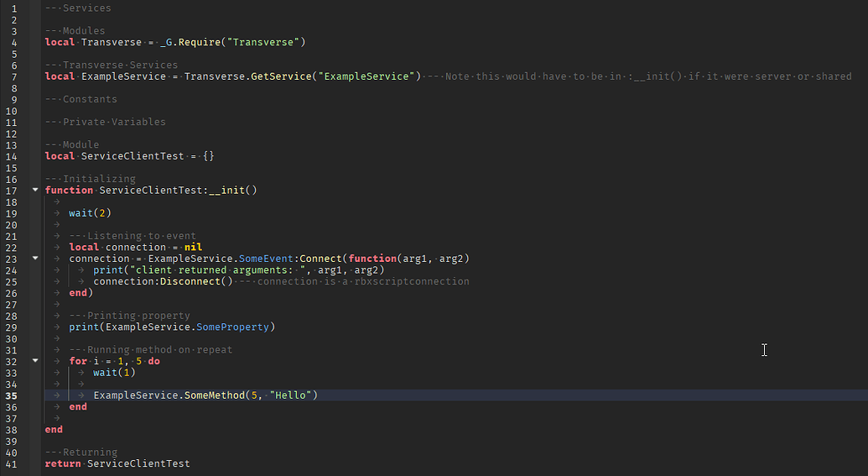Click line number 14 in gutter

coord(12,157)
